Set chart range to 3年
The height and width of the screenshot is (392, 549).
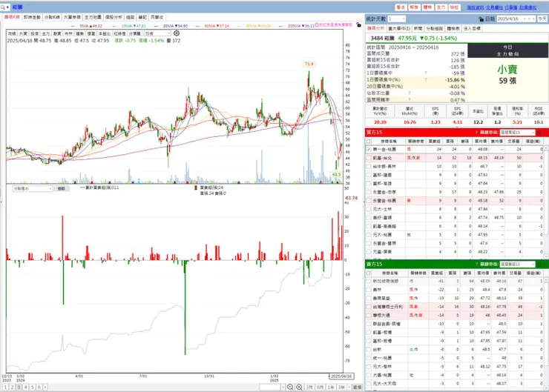coord(341,387)
